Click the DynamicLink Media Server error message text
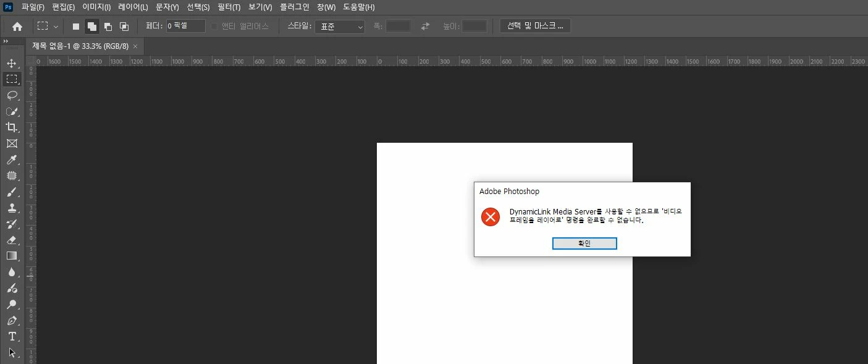Screen dimensions: 868x364 click(x=596, y=216)
